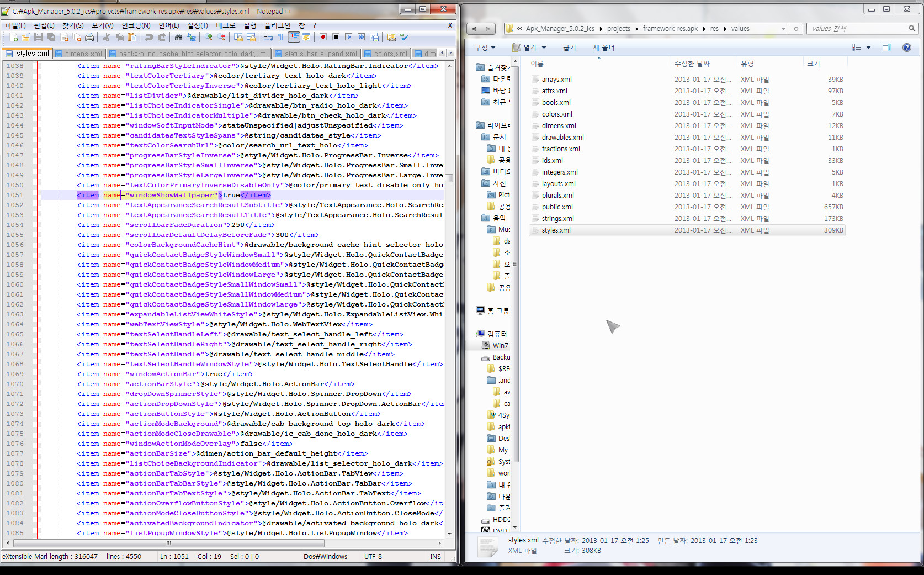Click the Undo arrow icon

point(148,38)
